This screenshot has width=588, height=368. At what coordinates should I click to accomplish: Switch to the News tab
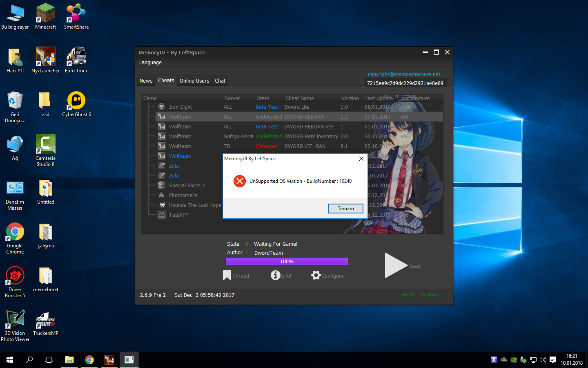coord(146,81)
